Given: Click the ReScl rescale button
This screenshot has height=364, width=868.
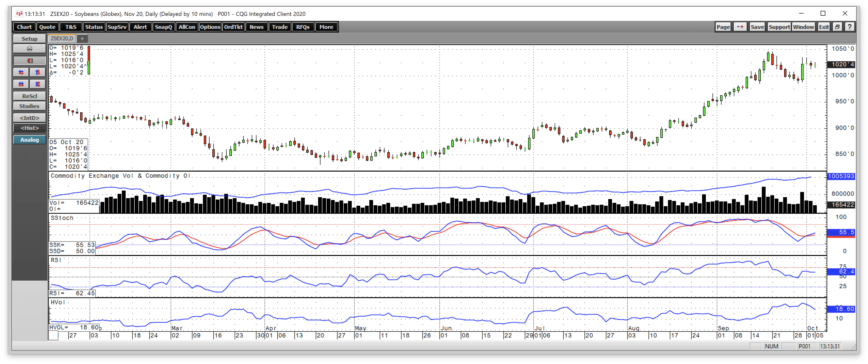Looking at the screenshot, I should (x=30, y=96).
